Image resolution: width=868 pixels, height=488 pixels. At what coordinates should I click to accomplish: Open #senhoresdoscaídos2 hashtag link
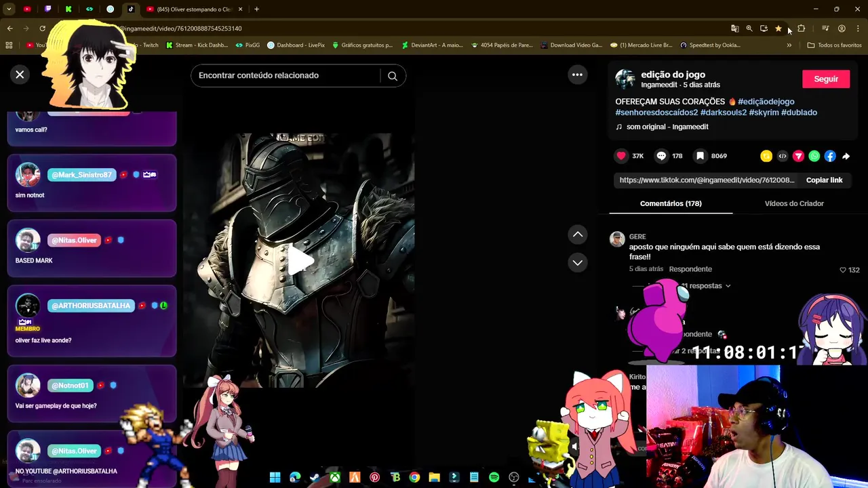coord(656,113)
